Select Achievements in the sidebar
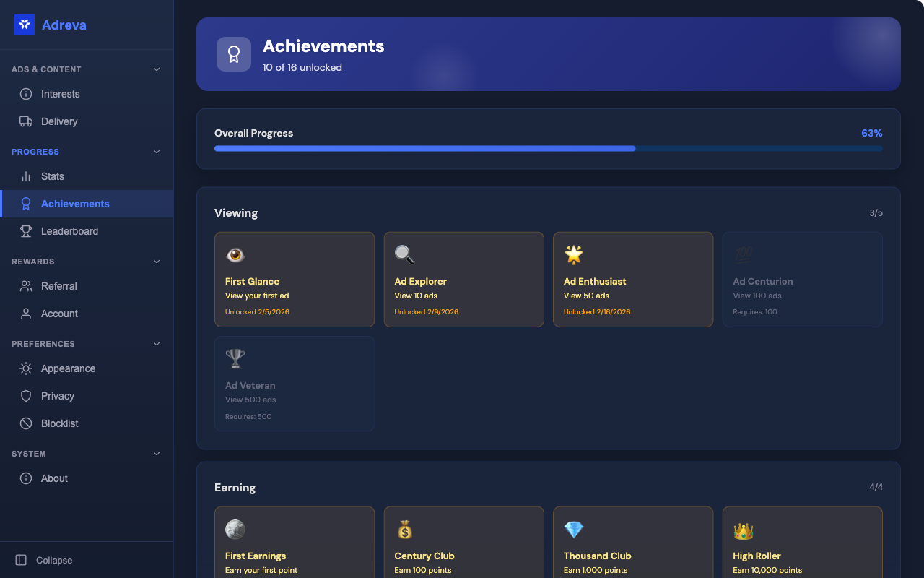The height and width of the screenshot is (578, 924). click(x=75, y=204)
